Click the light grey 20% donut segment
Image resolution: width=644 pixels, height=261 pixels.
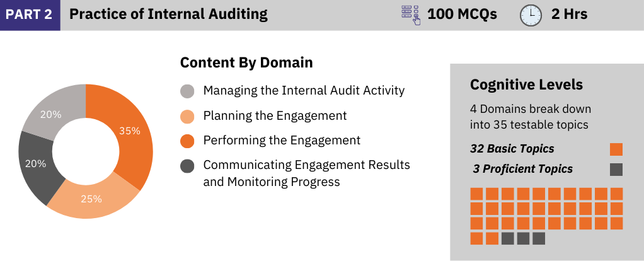54,113
